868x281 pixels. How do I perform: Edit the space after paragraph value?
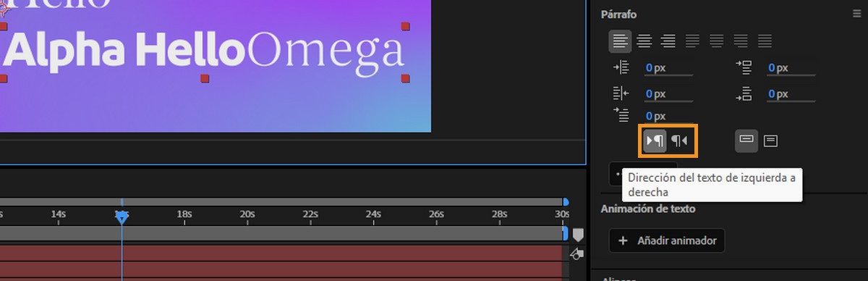click(x=791, y=93)
